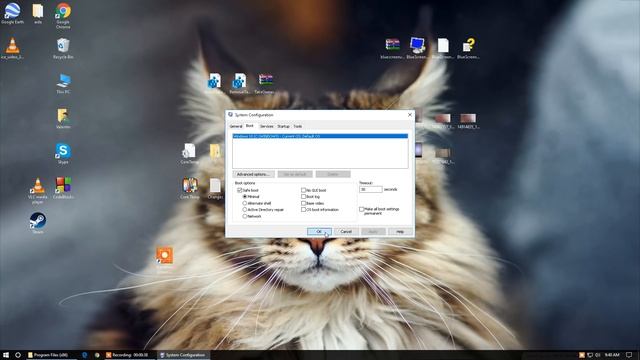Open the BlueScreen WinRAR archive icon
The height and width of the screenshot is (360, 640).
pos(392,48)
